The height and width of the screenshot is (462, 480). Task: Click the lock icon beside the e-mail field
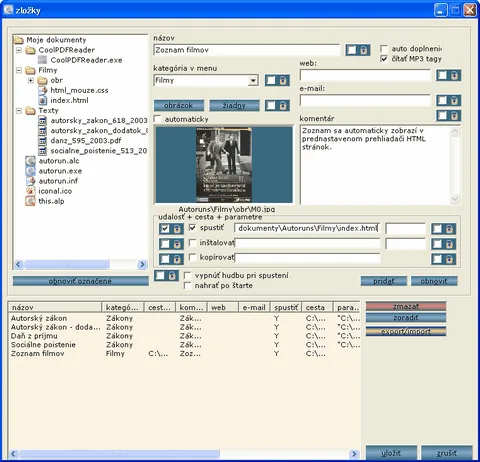click(454, 100)
